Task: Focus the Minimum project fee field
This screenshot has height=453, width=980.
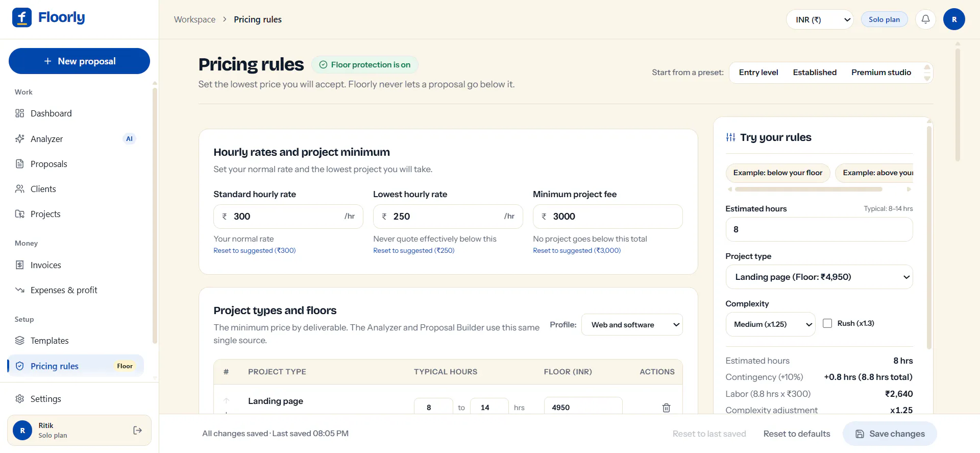Action: [x=608, y=217]
